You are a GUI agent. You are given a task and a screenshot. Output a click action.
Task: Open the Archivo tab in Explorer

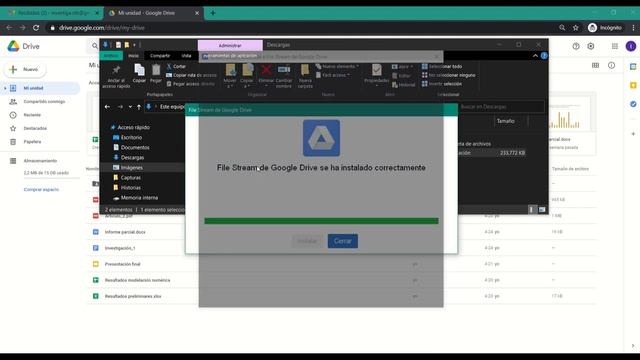[111, 56]
